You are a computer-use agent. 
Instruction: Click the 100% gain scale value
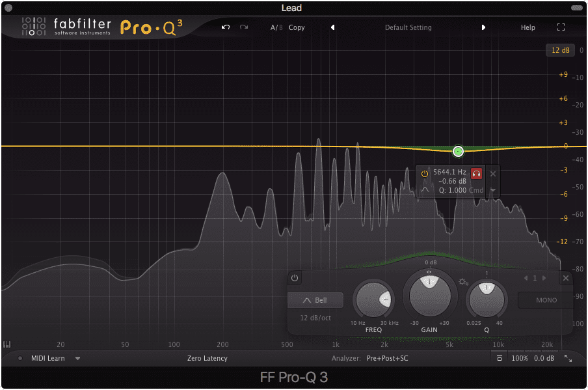coord(519,358)
